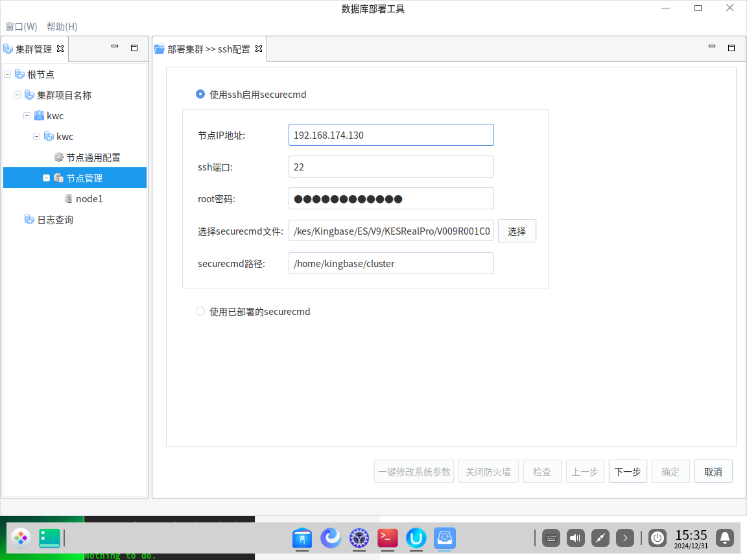The height and width of the screenshot is (560, 747).
Task: Click the volume icon in system tray
Action: pos(575,537)
